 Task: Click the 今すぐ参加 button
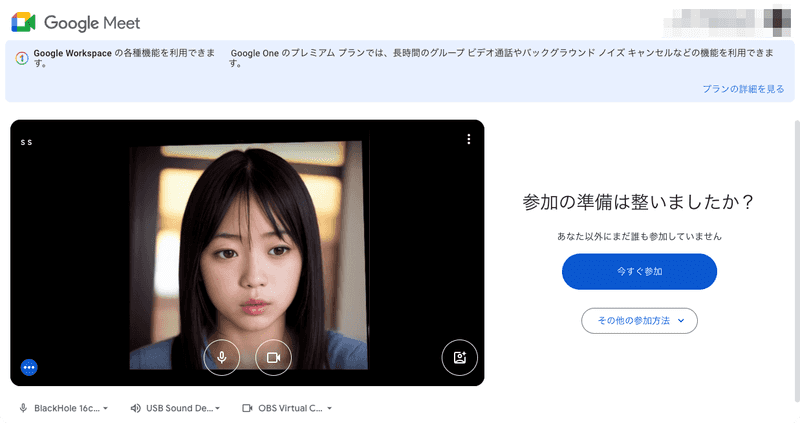[639, 271]
